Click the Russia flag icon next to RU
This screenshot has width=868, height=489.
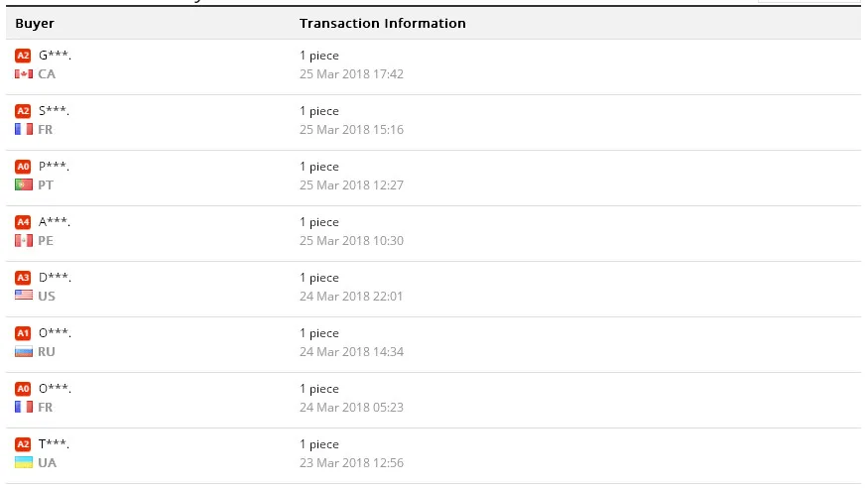click(24, 352)
